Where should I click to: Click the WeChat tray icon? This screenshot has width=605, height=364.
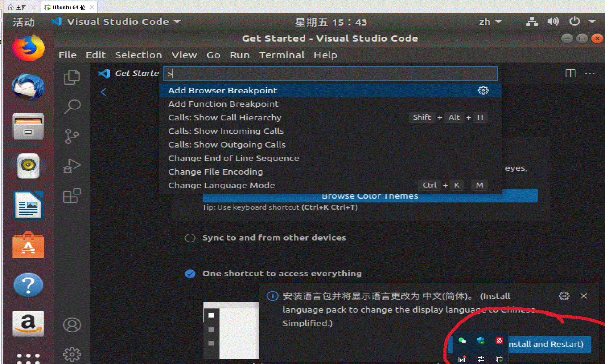tap(462, 340)
